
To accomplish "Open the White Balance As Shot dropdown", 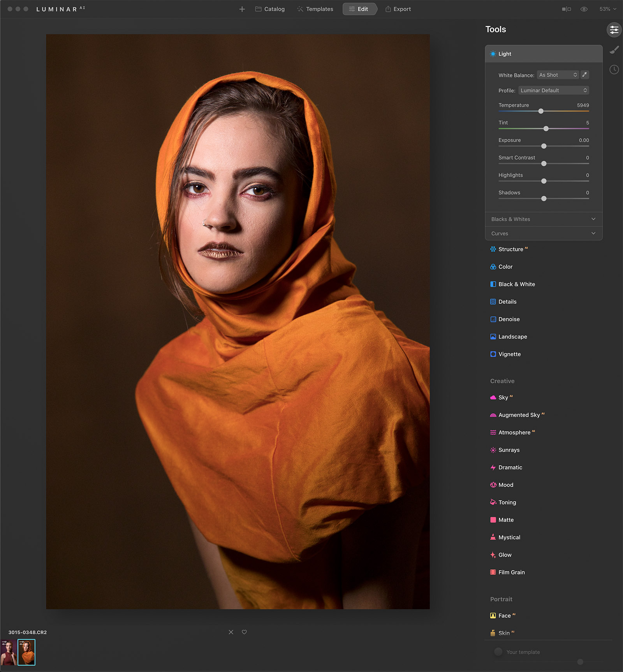I will (x=558, y=75).
